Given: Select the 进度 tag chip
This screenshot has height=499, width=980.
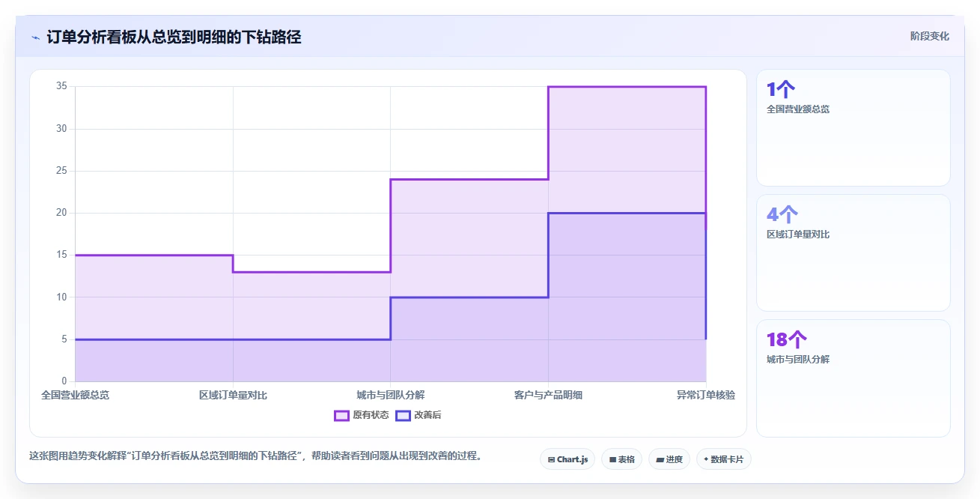Looking at the screenshot, I should 669,459.
